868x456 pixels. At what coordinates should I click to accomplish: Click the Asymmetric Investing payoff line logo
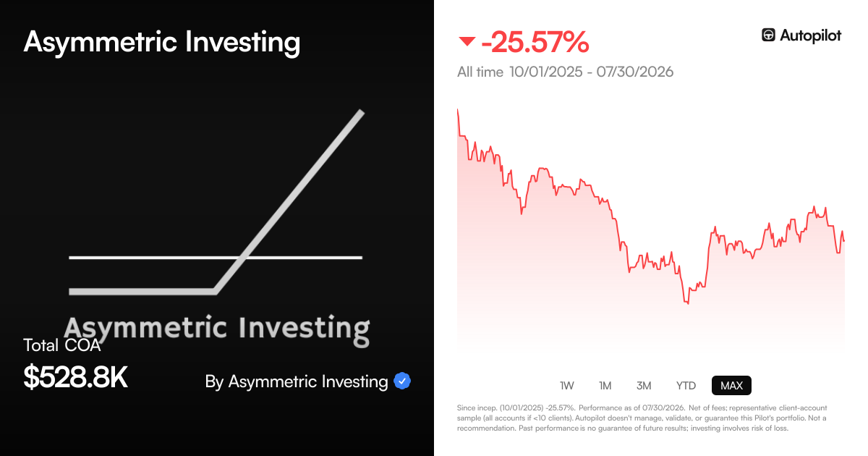click(216, 202)
